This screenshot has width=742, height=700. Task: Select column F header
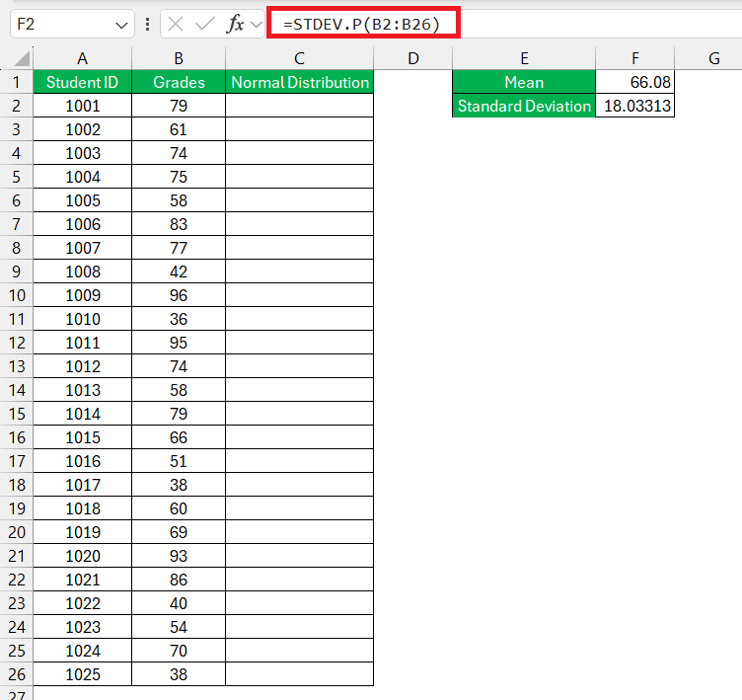[635, 58]
